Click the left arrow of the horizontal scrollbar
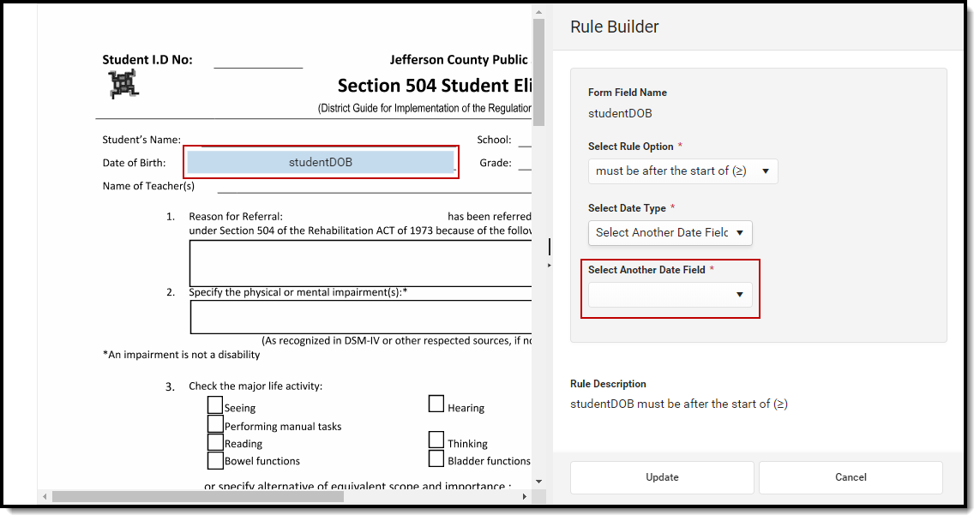The height and width of the screenshot is (521, 980). (x=44, y=496)
